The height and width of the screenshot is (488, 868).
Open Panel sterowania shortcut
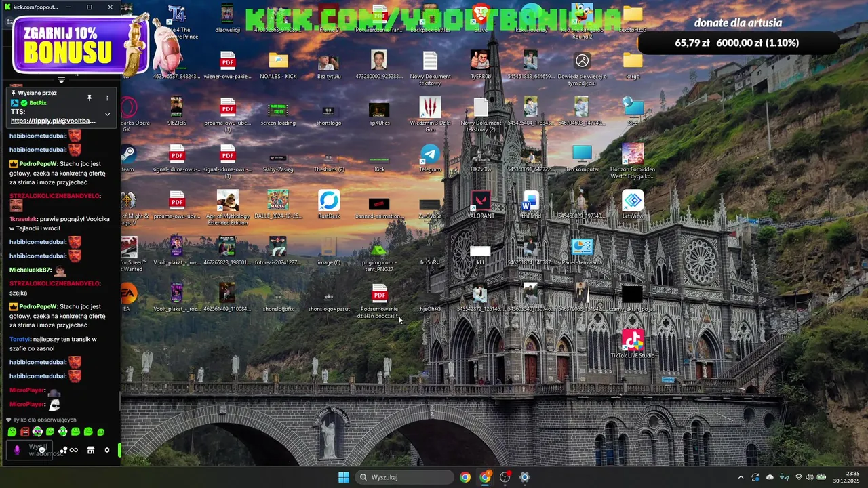pos(582,251)
